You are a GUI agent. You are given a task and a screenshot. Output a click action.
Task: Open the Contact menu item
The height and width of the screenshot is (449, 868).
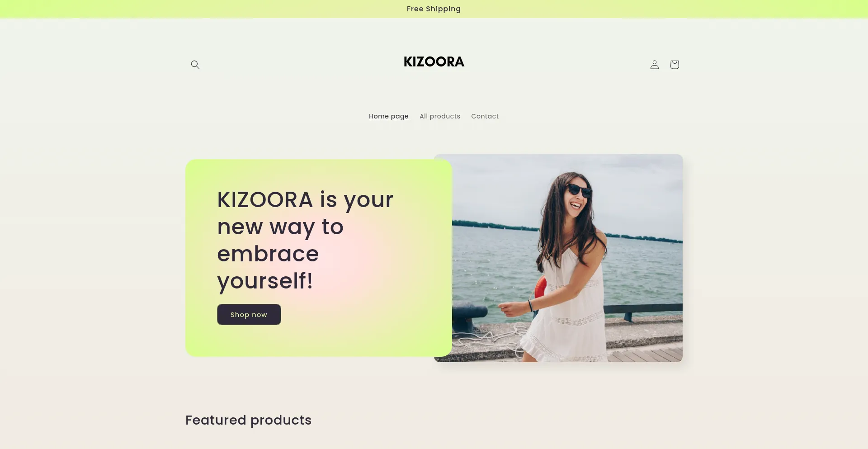pos(485,116)
